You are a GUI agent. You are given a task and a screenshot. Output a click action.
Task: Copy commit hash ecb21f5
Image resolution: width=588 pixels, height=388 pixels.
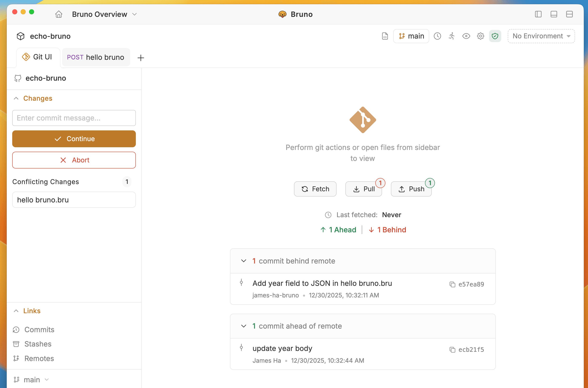click(x=452, y=350)
